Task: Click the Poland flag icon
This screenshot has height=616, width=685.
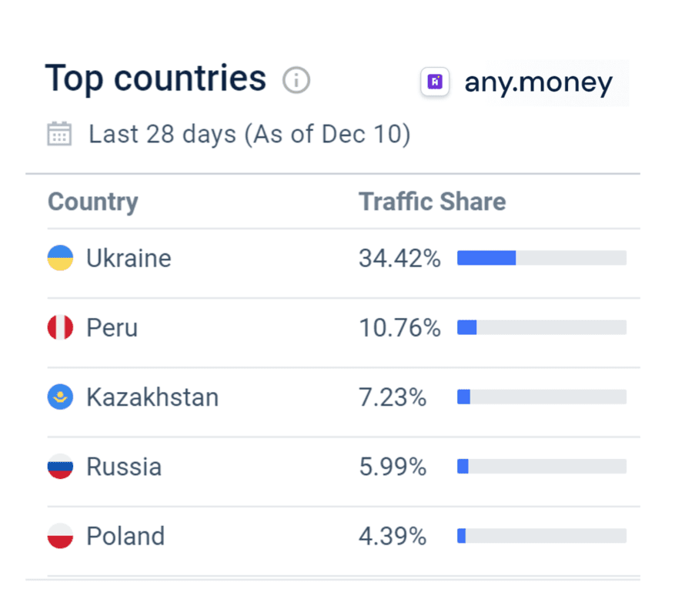Action: coord(60,536)
